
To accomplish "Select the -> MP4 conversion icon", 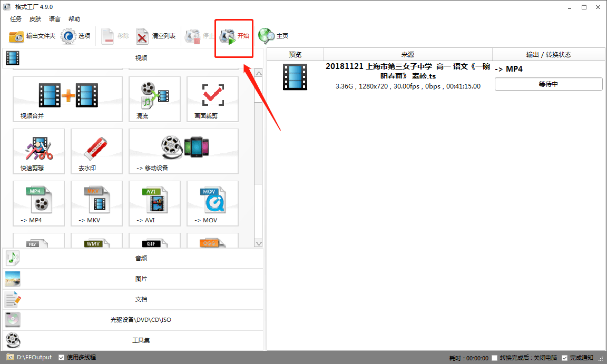I will 38,203.
